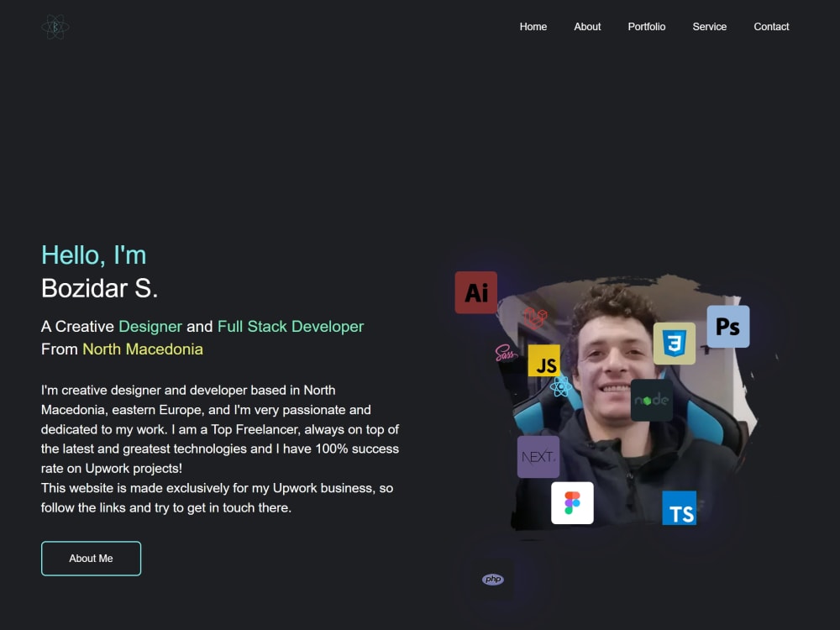This screenshot has width=840, height=630.
Task: Click the Adobe Illustrator Ai icon
Action: (x=476, y=292)
